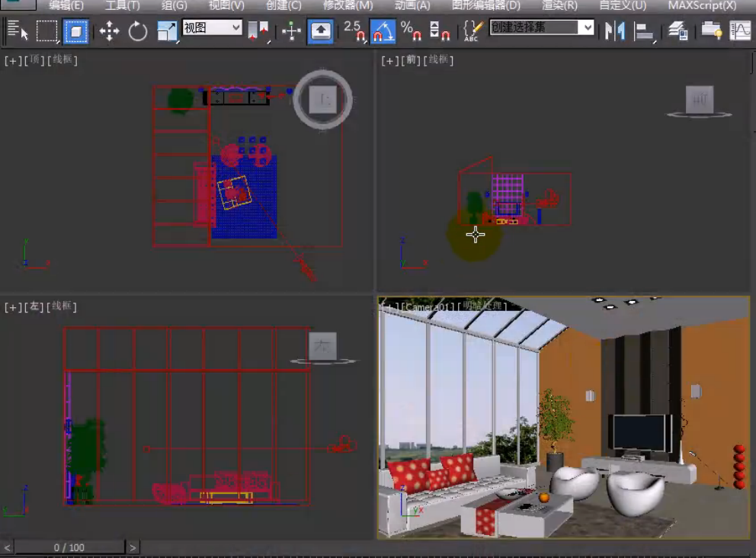Image resolution: width=756 pixels, height=558 pixels.
Task: Open the 图形编辑器(D) menu
Action: tap(486, 5)
